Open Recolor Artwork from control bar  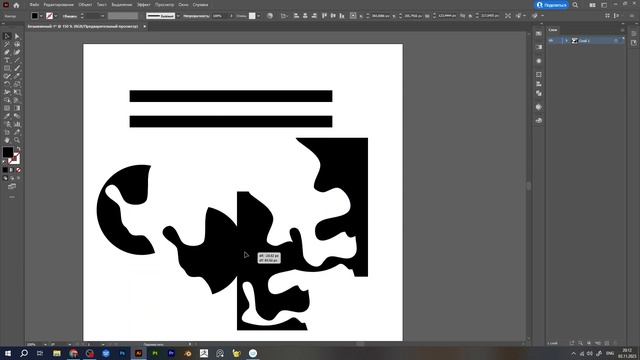(x=270, y=16)
